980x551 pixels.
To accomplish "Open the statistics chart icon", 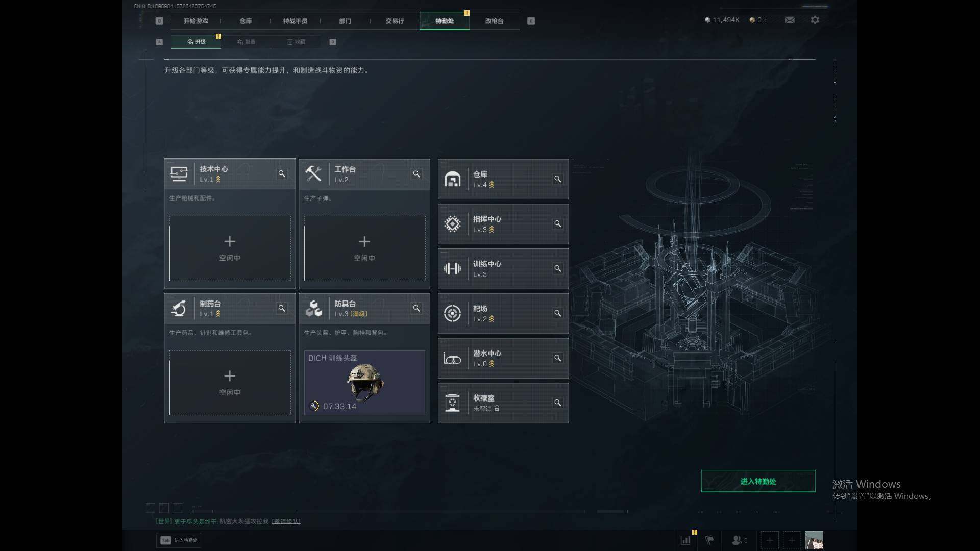I will coord(685,540).
